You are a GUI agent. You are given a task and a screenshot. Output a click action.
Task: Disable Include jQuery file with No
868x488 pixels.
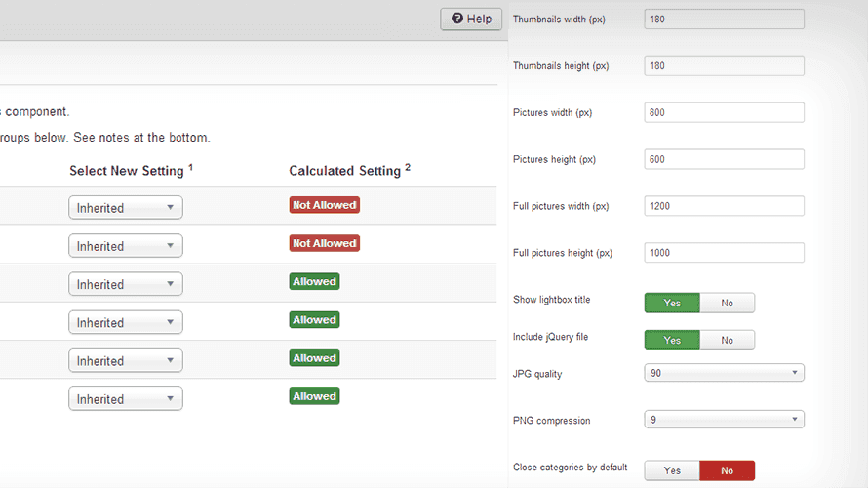727,341
